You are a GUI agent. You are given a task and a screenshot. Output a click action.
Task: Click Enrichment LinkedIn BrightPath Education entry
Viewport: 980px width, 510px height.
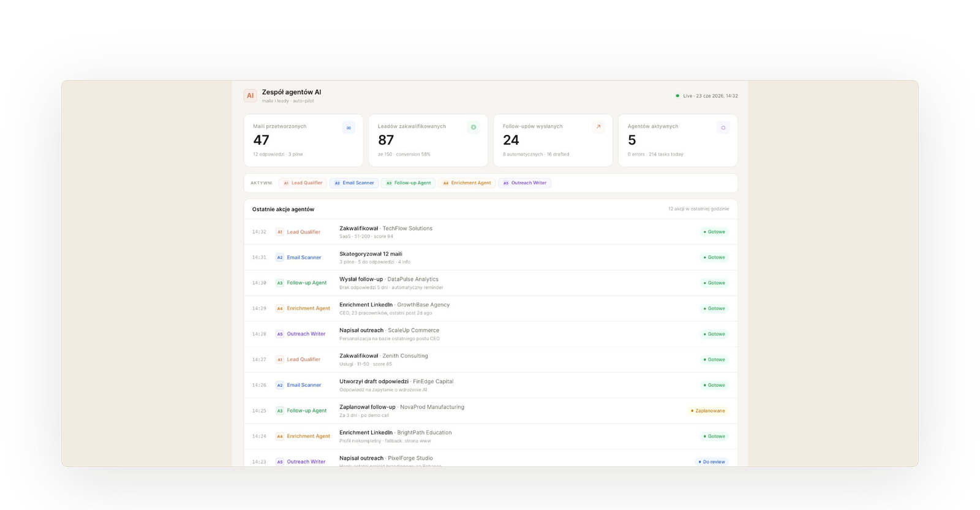tap(396, 433)
